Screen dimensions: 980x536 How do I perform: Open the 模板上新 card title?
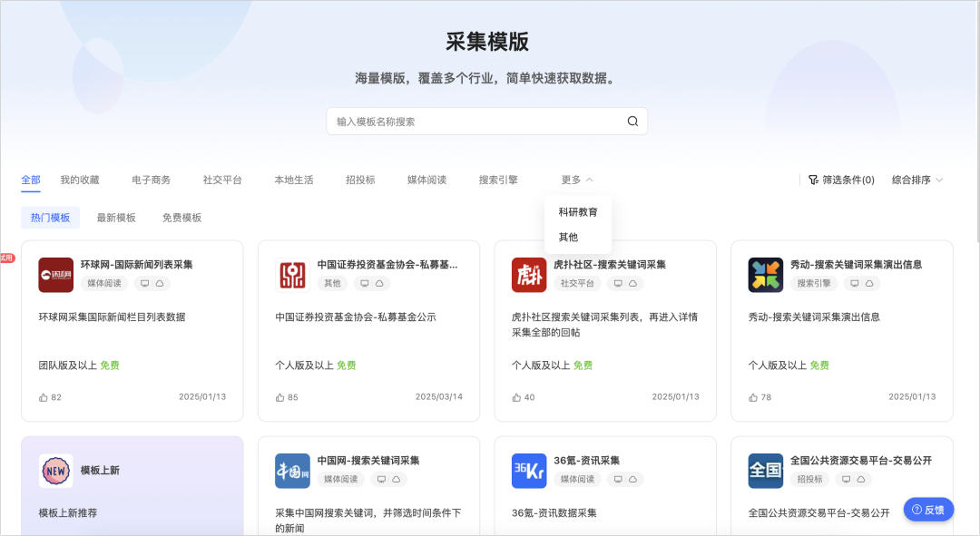100,471
